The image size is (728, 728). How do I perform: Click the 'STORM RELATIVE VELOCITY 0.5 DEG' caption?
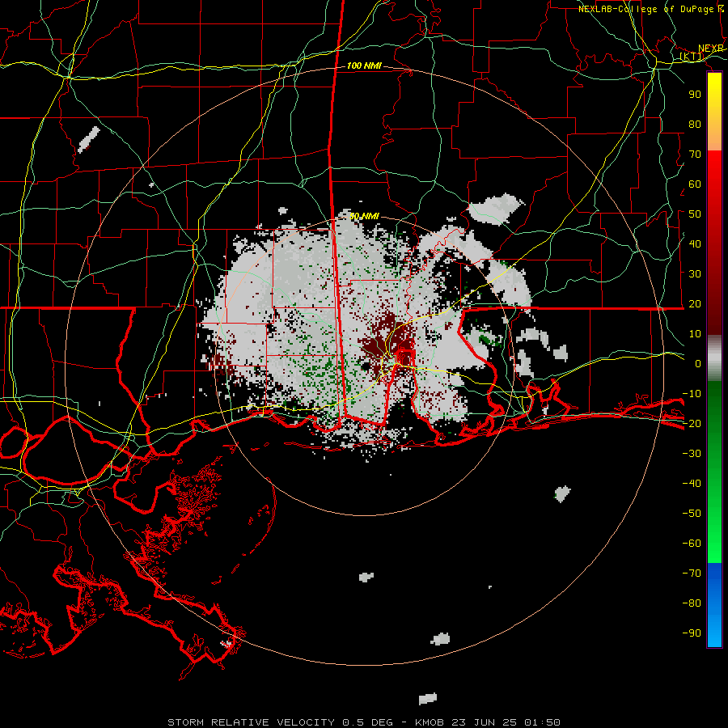click(x=280, y=722)
